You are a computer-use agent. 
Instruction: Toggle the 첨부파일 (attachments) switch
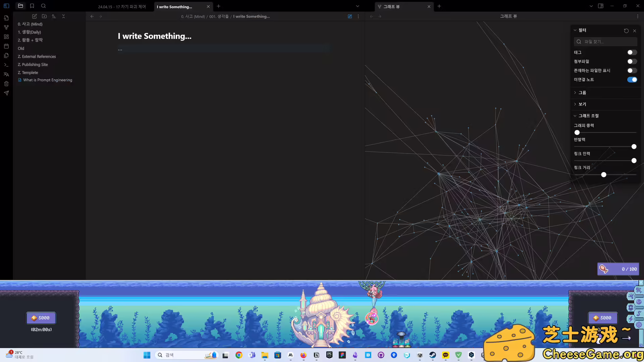pyautogui.click(x=632, y=61)
